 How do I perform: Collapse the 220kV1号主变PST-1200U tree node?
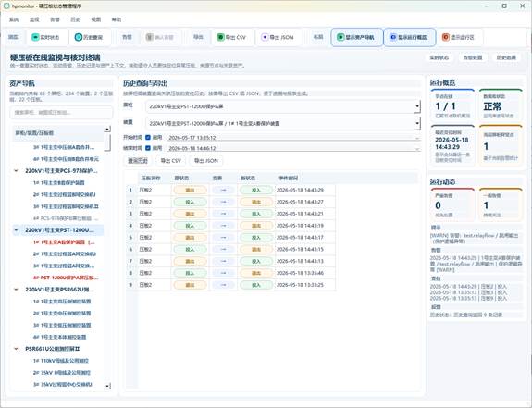(16, 230)
